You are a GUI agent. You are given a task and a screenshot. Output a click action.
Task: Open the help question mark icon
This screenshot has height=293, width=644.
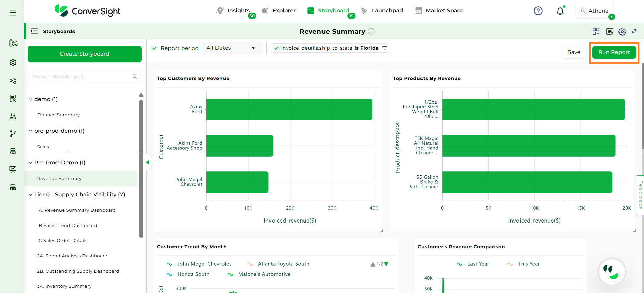pos(538,11)
